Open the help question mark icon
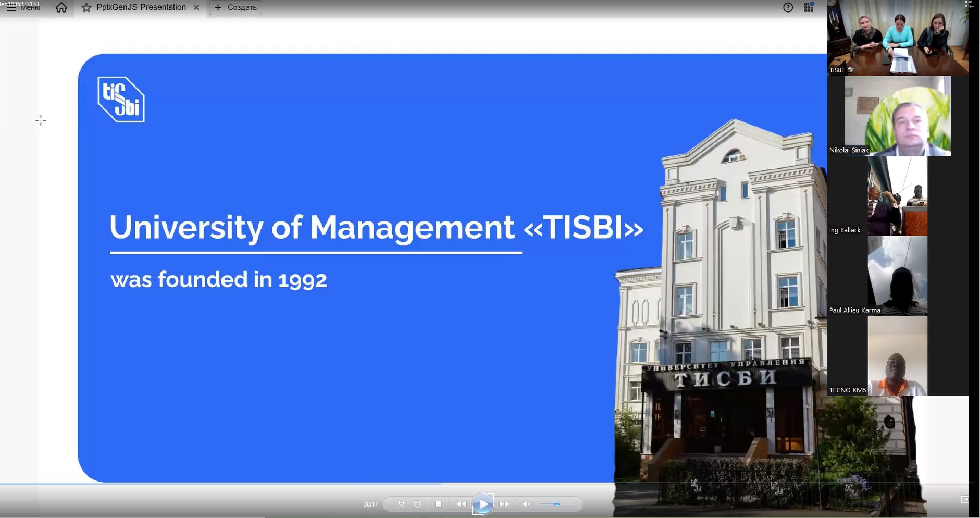The height and width of the screenshot is (518, 980). 788,7
